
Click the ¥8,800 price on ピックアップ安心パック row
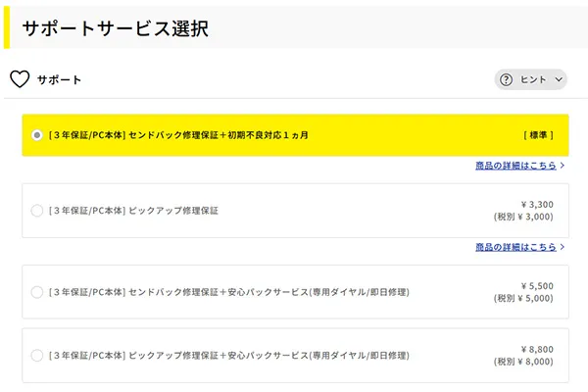(537, 348)
